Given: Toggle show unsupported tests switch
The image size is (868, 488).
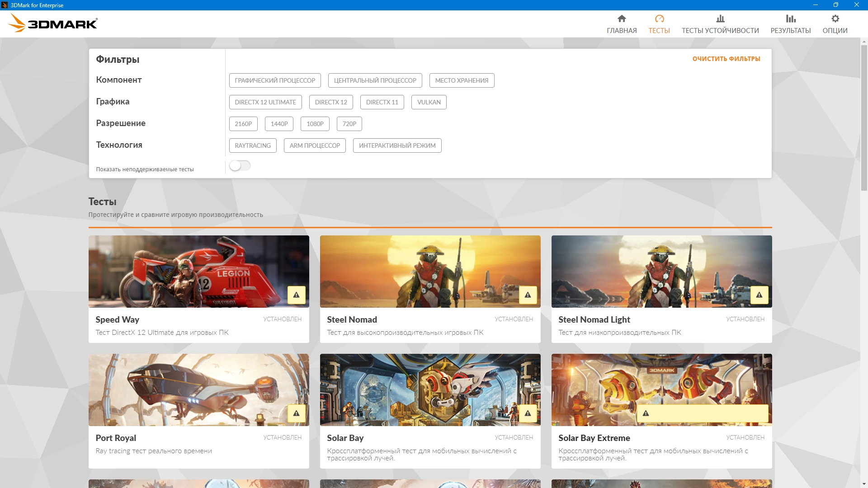Looking at the screenshot, I should click(x=240, y=166).
